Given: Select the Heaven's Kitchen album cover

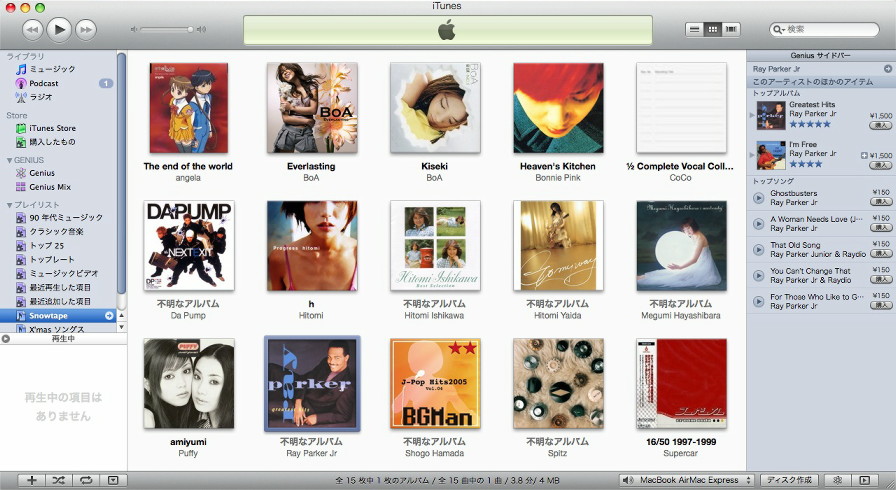Looking at the screenshot, I should (x=558, y=108).
